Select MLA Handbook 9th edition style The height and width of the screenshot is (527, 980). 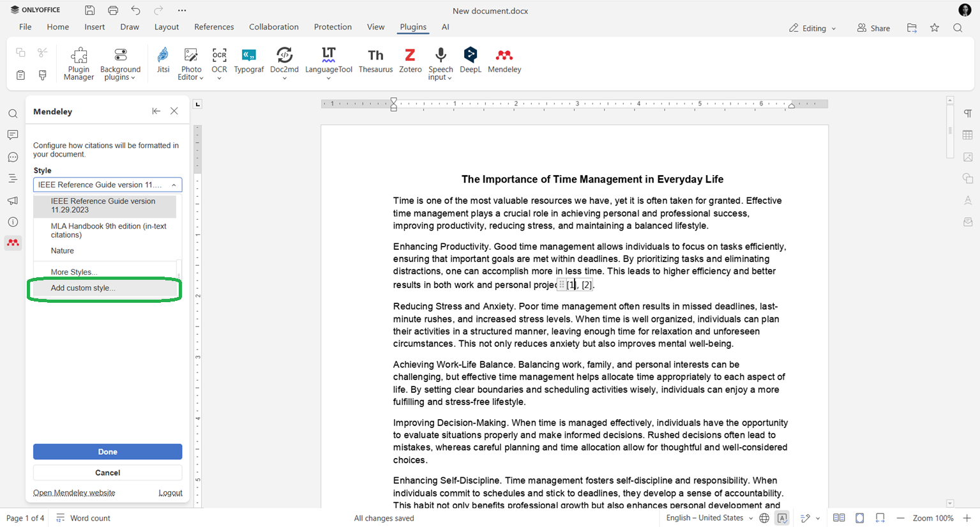(x=105, y=231)
